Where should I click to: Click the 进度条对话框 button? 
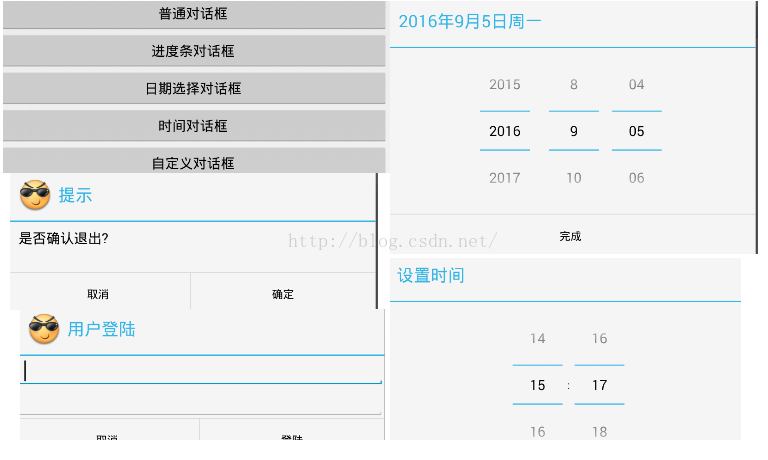[x=194, y=51]
